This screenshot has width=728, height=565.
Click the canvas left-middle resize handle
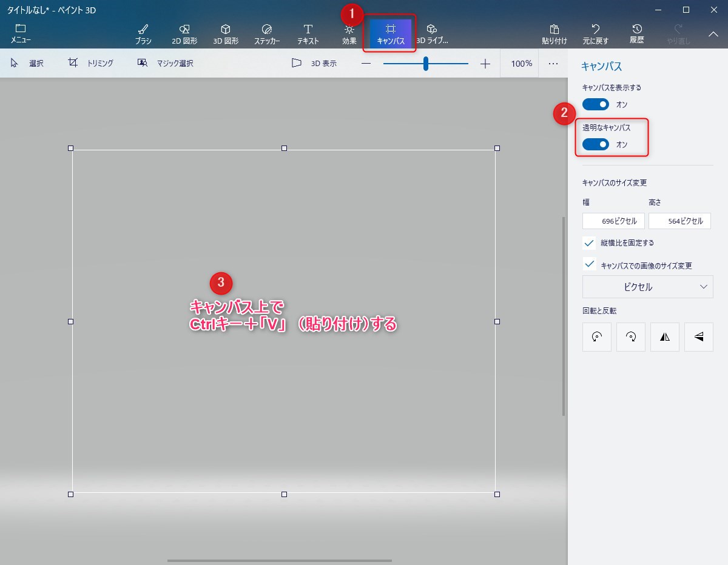pyautogui.click(x=71, y=321)
